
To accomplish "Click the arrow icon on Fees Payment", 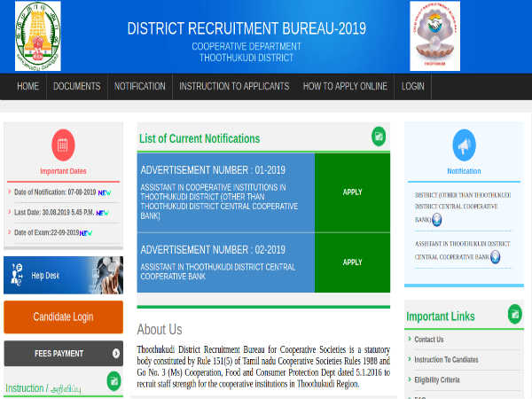I will pos(116,354).
